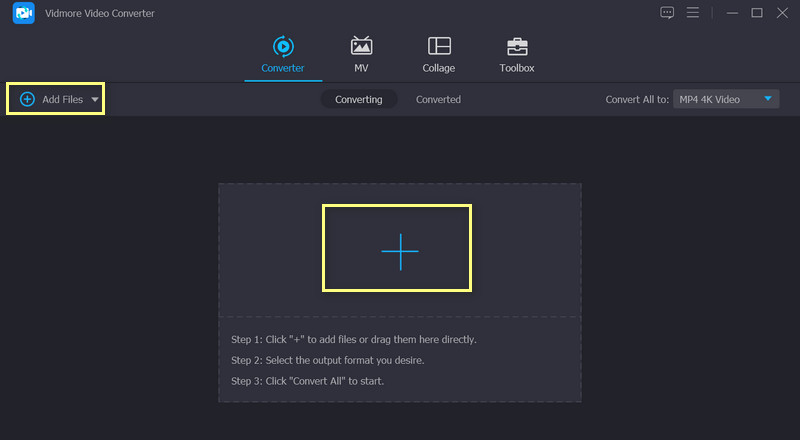Click the Step 1 instruction text

pyautogui.click(x=353, y=339)
